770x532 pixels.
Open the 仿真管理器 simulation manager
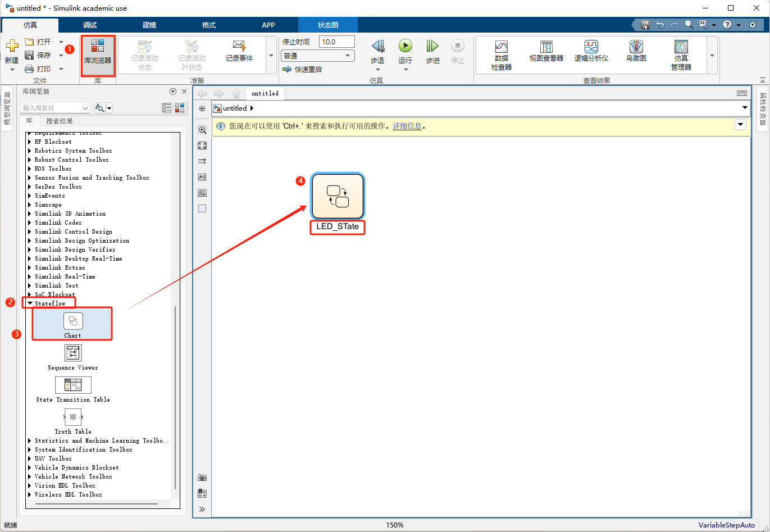(681, 55)
